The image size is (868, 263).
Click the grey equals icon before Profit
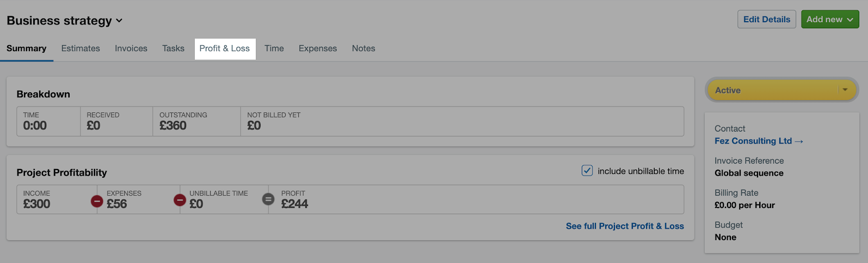point(268,199)
